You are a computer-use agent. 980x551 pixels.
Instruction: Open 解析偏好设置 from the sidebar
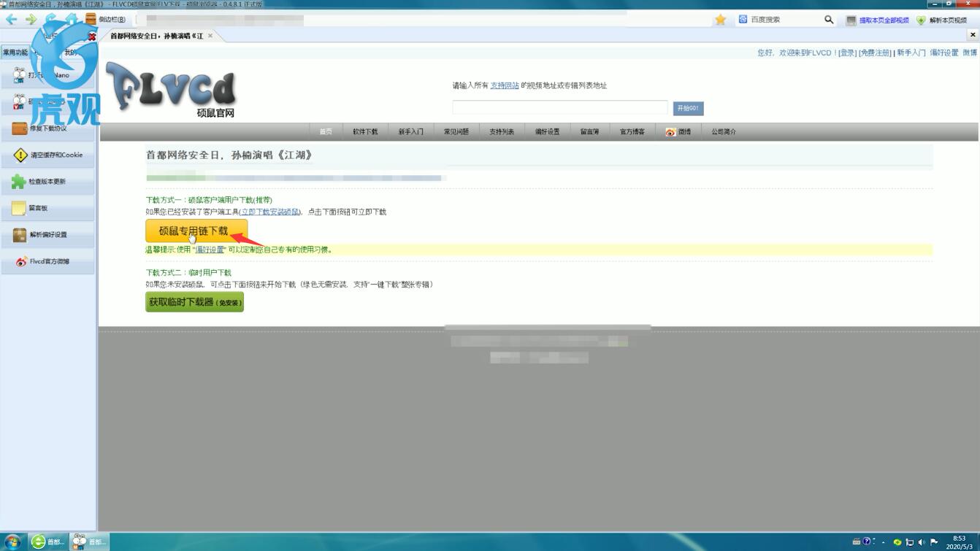point(47,235)
